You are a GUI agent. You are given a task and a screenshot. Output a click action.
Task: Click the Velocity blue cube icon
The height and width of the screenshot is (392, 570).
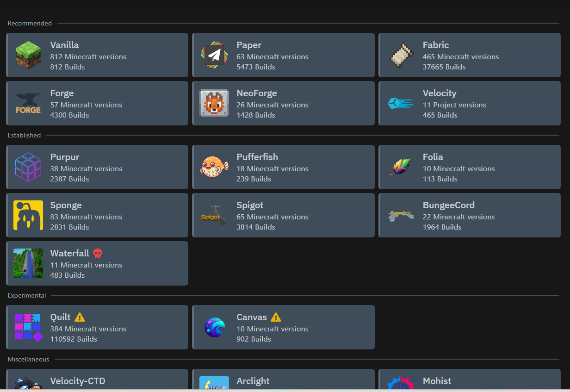[401, 103]
